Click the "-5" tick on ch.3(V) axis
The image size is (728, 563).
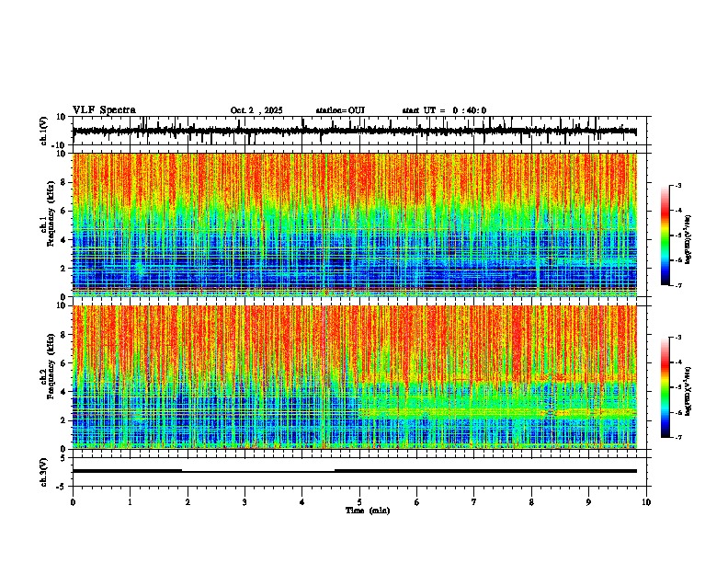62,487
